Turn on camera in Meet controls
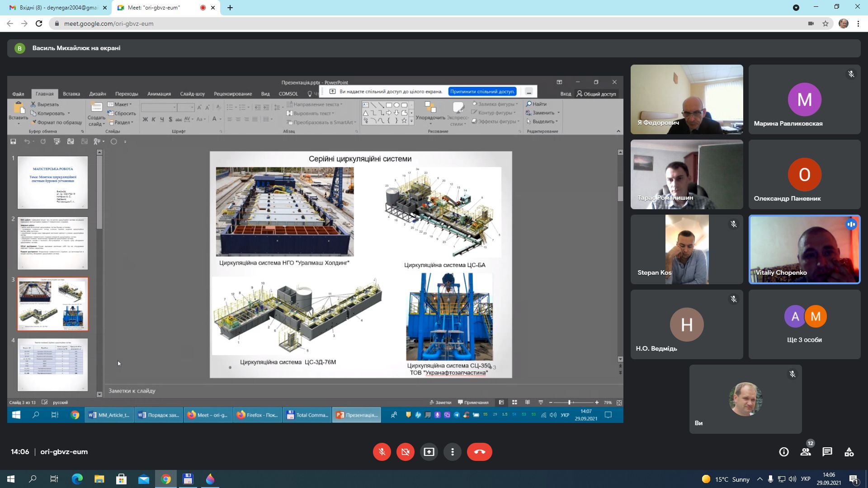Viewport: 868px width, 488px height. [405, 452]
